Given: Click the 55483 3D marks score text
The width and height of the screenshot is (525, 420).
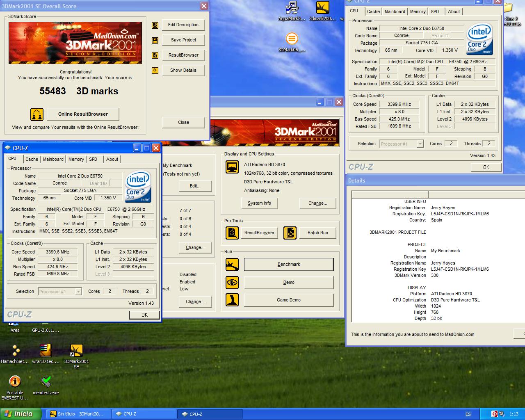Looking at the screenshot, I should (x=79, y=91).
